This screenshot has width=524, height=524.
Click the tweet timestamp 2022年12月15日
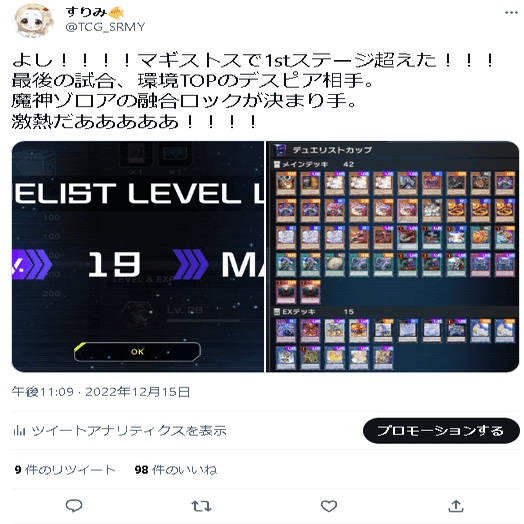(138, 392)
